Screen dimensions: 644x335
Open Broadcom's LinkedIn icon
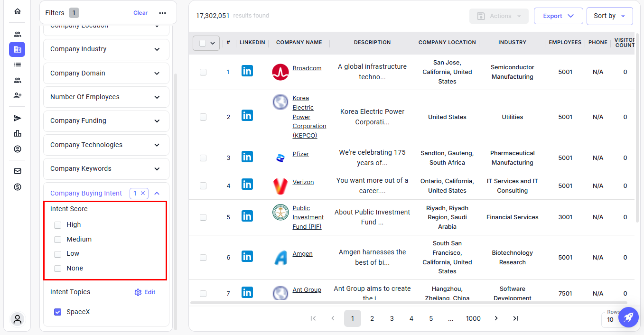pos(247,71)
